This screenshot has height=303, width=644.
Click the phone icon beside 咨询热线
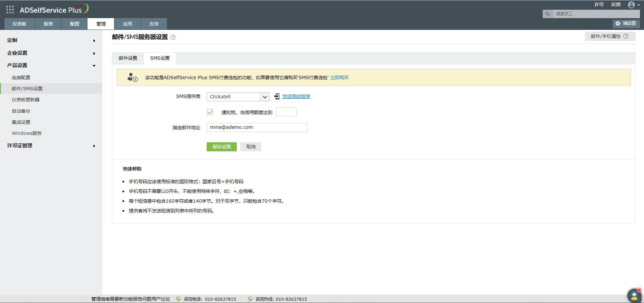pyautogui.click(x=250, y=299)
